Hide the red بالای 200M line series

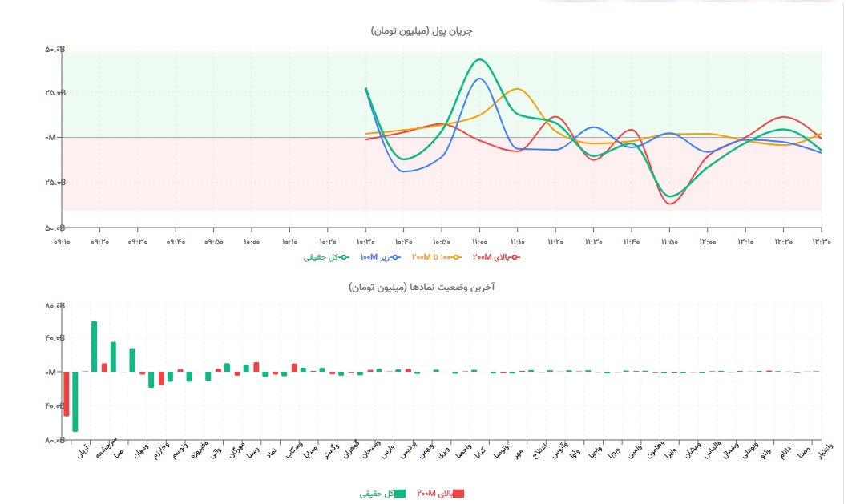tap(496, 257)
